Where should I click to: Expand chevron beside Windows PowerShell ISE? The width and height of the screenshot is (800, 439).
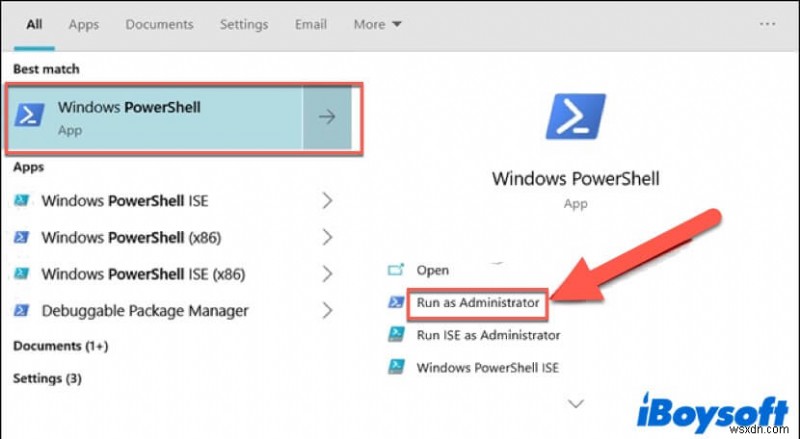328,201
